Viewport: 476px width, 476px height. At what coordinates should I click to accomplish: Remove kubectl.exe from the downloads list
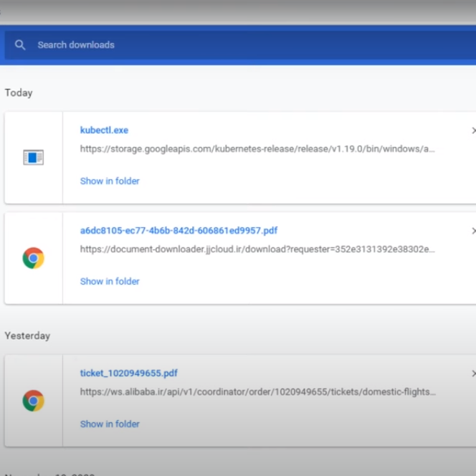pyautogui.click(x=472, y=130)
